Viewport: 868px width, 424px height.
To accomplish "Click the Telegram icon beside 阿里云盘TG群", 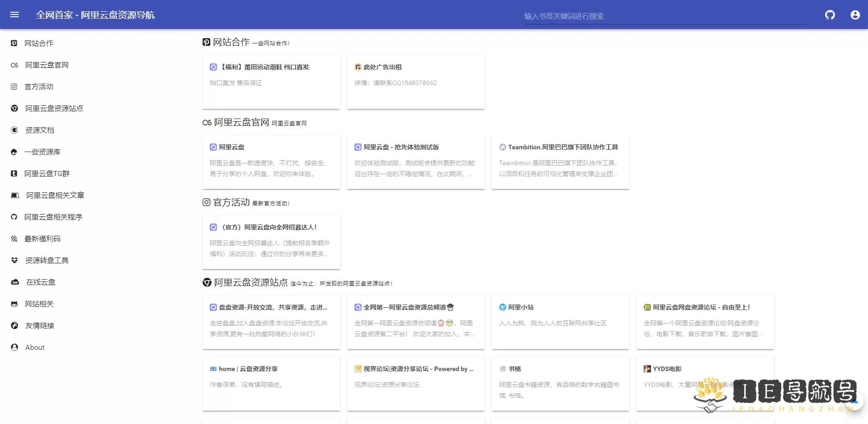I will (14, 173).
